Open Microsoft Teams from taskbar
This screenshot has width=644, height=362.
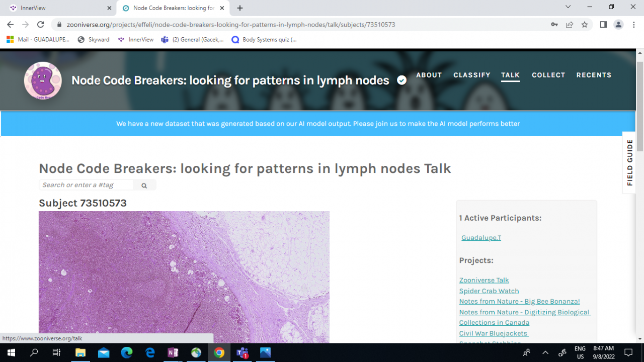243,352
